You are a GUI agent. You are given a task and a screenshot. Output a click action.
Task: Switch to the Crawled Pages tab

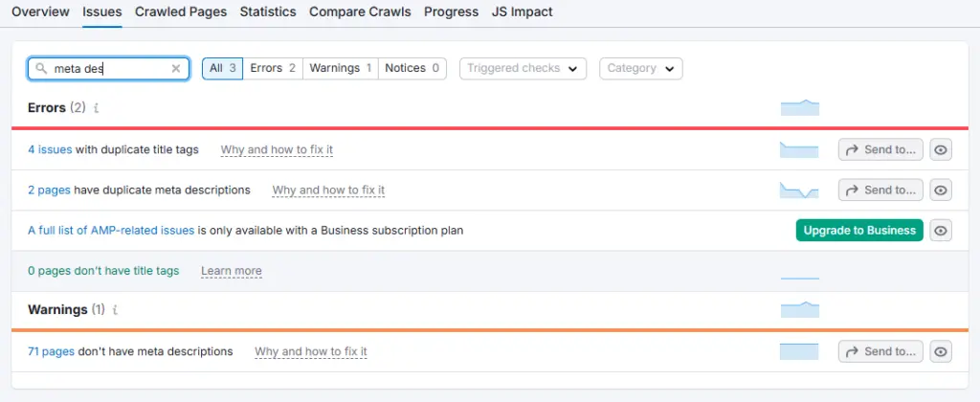[x=181, y=12]
